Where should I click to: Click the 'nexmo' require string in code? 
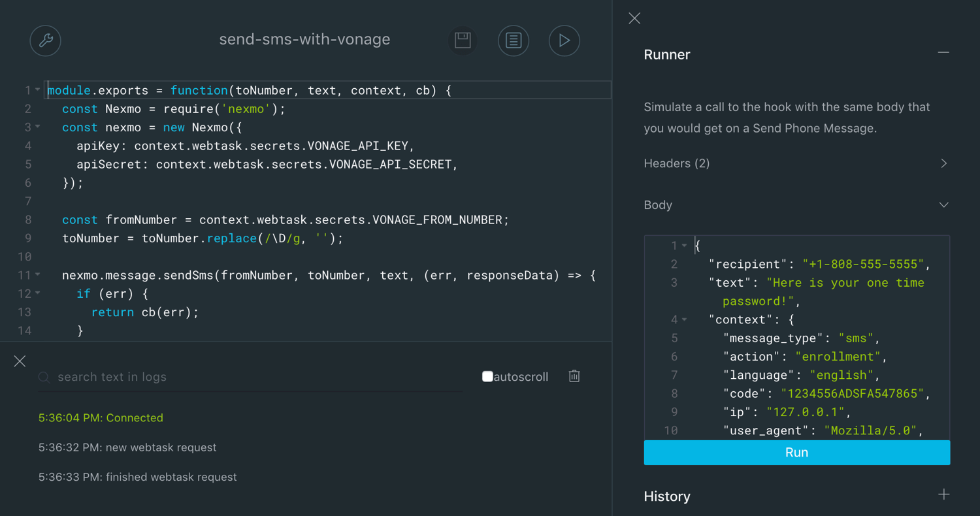coord(247,108)
